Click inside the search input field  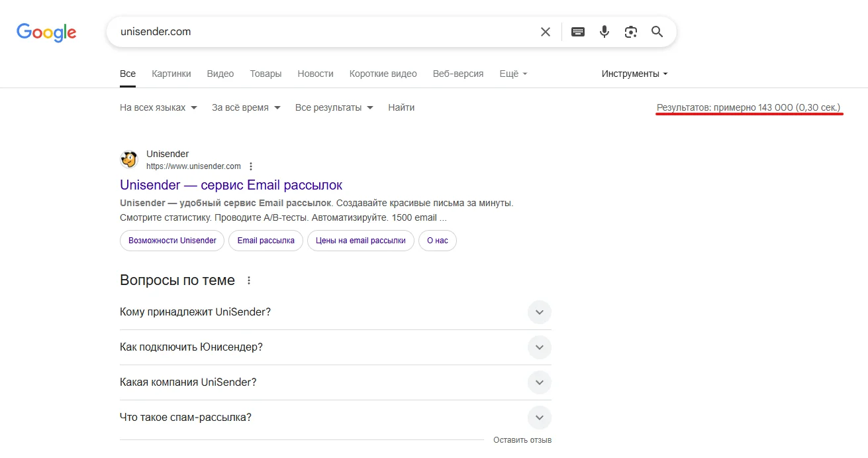(x=318, y=32)
